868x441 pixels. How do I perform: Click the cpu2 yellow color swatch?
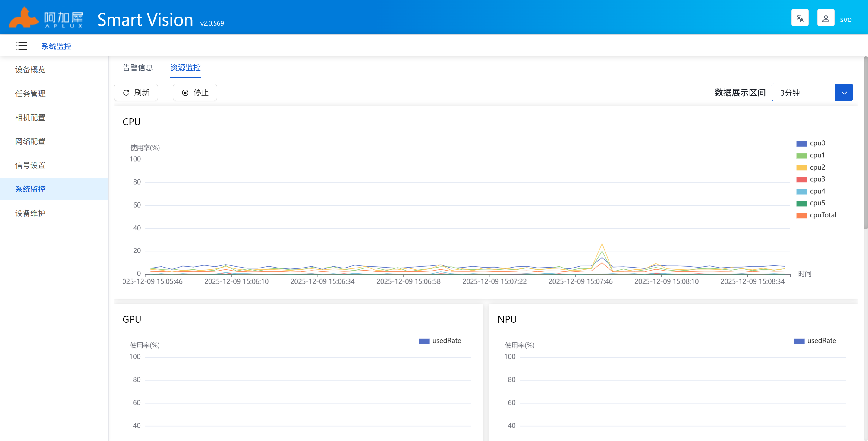(x=801, y=168)
